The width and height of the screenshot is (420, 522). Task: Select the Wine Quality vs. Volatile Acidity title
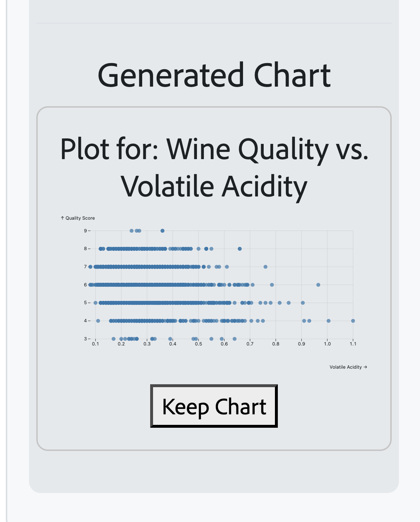click(214, 167)
